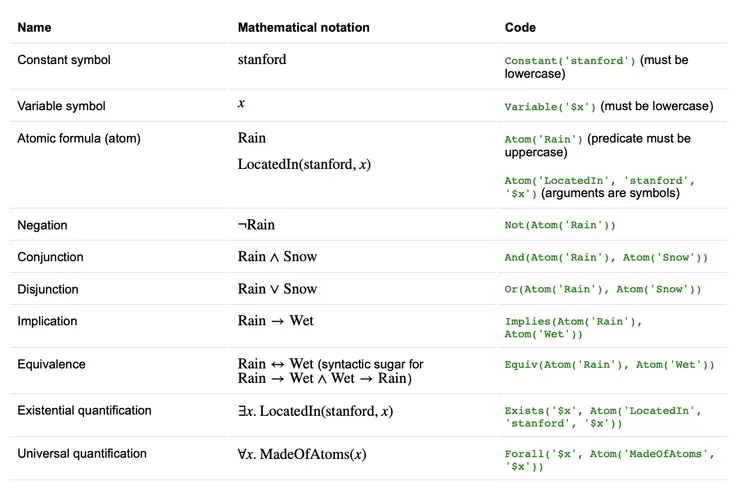Click the Mathematical notation column header
The height and width of the screenshot is (490, 740).
tap(303, 27)
